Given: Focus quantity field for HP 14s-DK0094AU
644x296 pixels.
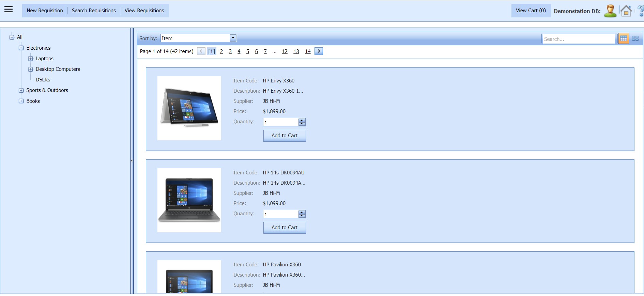Looking at the screenshot, I should 281,214.
